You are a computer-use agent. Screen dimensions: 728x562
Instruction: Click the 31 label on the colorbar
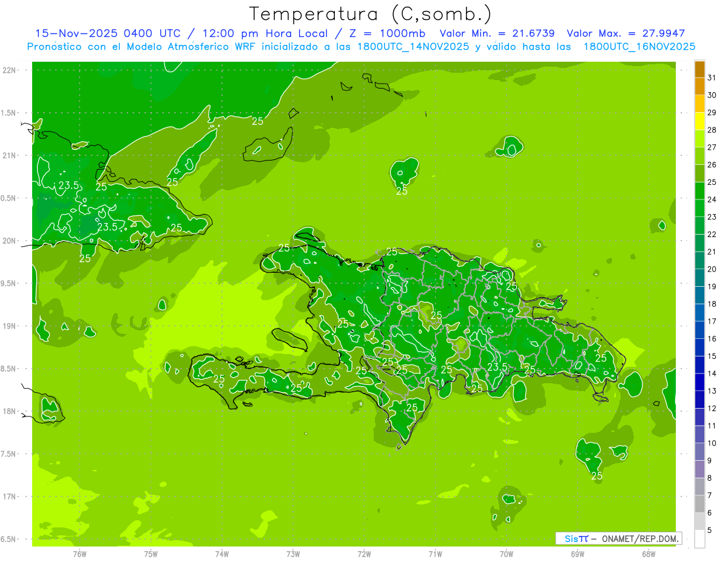click(x=712, y=78)
